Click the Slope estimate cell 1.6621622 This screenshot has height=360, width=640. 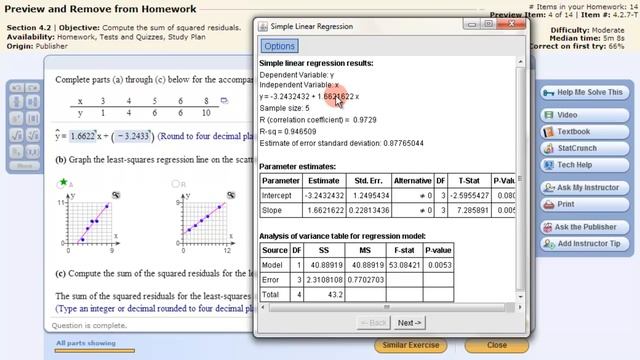coord(324,210)
